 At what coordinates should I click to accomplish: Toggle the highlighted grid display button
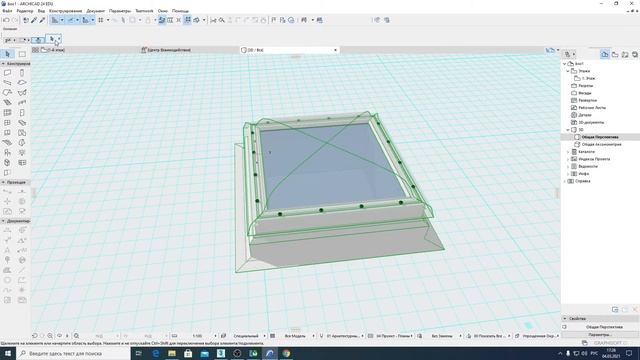pos(188,20)
